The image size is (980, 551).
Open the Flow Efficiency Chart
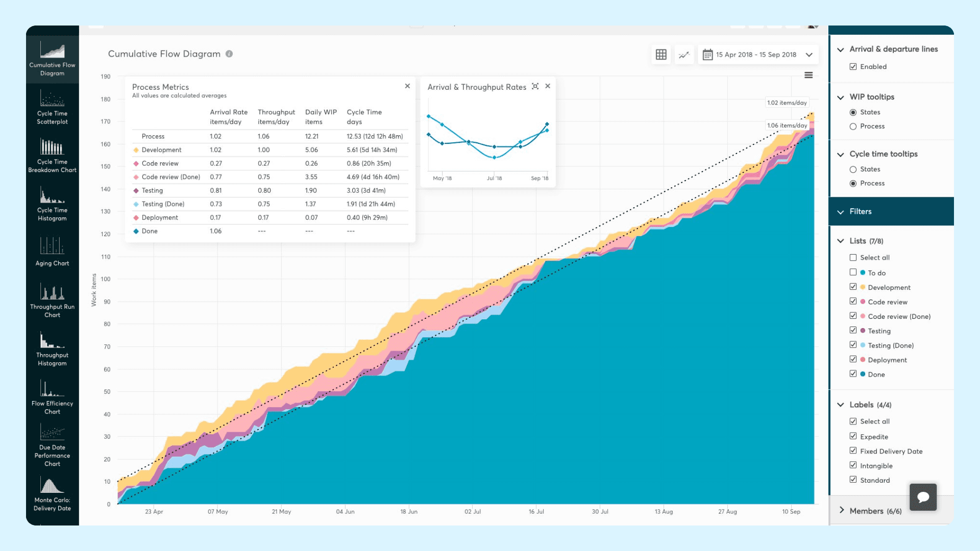pos(52,398)
